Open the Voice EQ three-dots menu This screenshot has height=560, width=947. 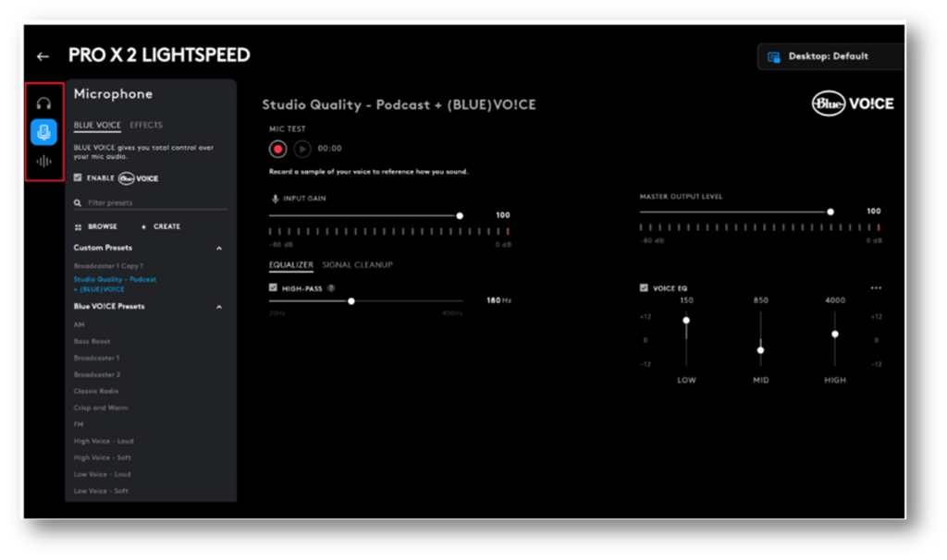[x=876, y=287]
